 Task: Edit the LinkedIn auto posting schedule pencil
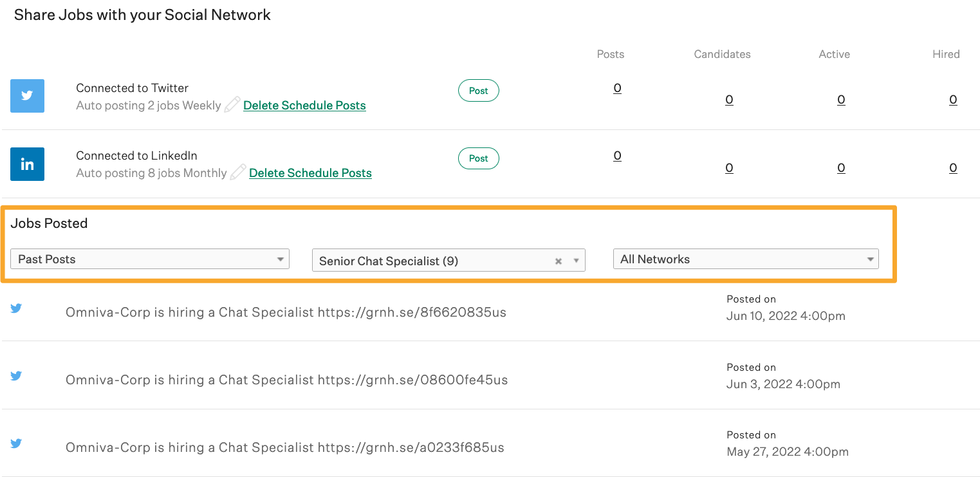(x=238, y=171)
